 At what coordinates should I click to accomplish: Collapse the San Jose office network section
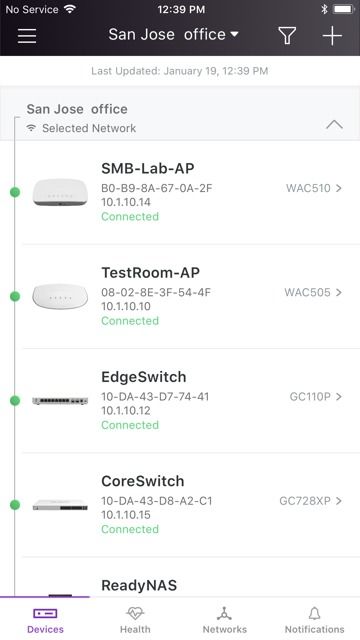[334, 124]
